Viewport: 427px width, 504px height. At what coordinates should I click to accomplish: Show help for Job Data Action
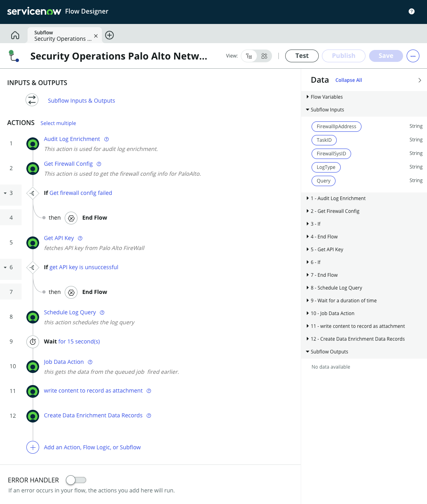coord(90,362)
